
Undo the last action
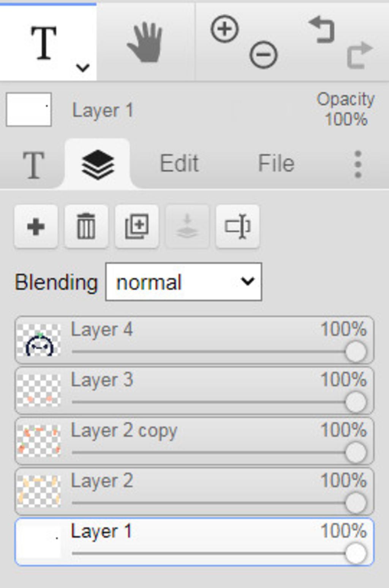pyautogui.click(x=322, y=29)
